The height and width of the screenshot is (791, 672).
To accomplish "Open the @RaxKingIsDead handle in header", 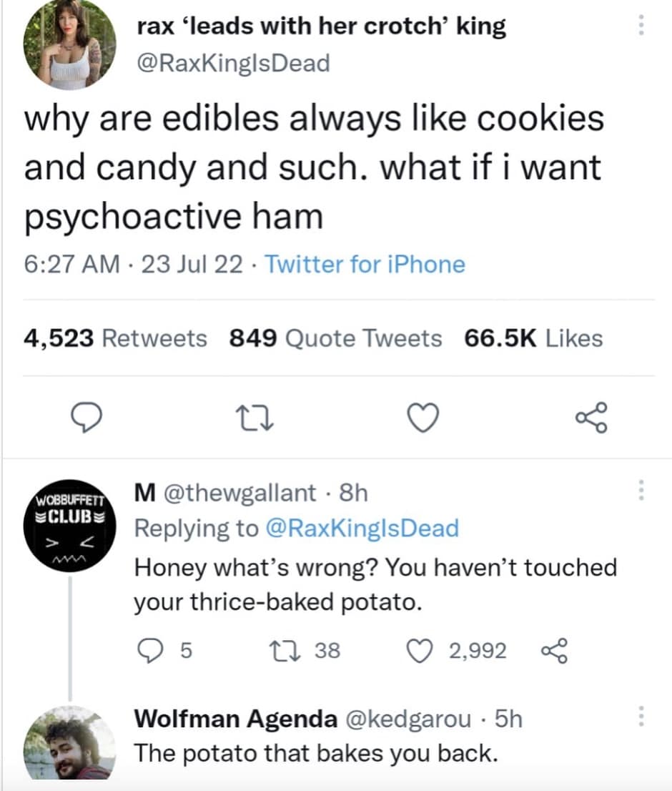I will tap(232, 63).
